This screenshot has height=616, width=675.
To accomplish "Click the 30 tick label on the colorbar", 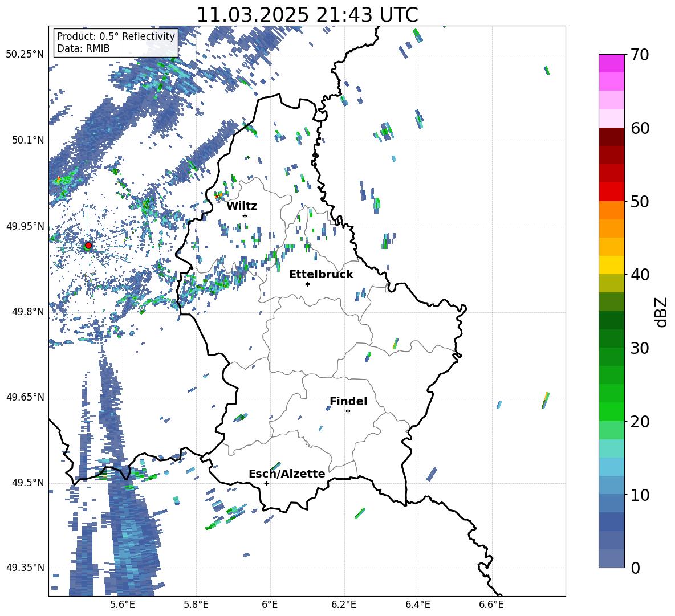I will [x=640, y=348].
